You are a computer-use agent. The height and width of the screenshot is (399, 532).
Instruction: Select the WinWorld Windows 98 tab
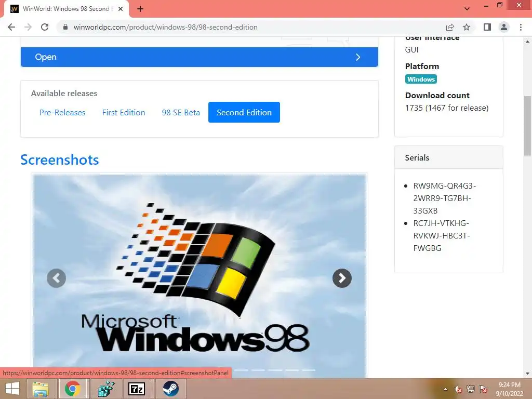(66, 9)
